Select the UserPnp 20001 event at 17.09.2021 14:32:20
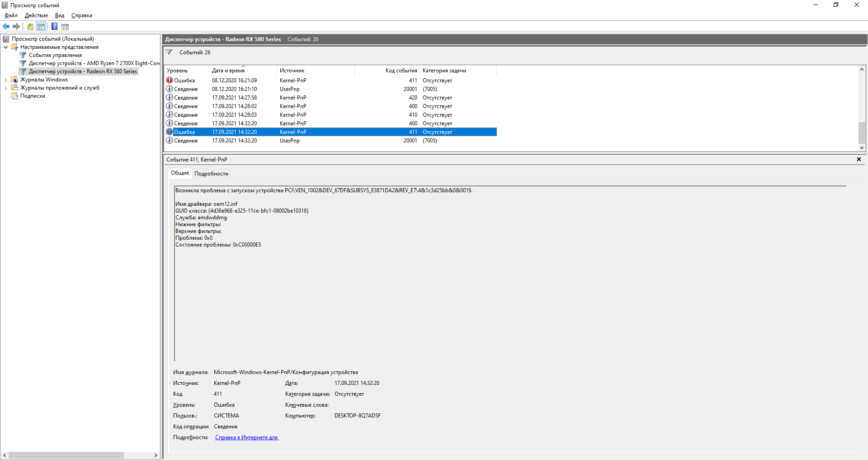The height and width of the screenshot is (460, 868). coord(331,141)
